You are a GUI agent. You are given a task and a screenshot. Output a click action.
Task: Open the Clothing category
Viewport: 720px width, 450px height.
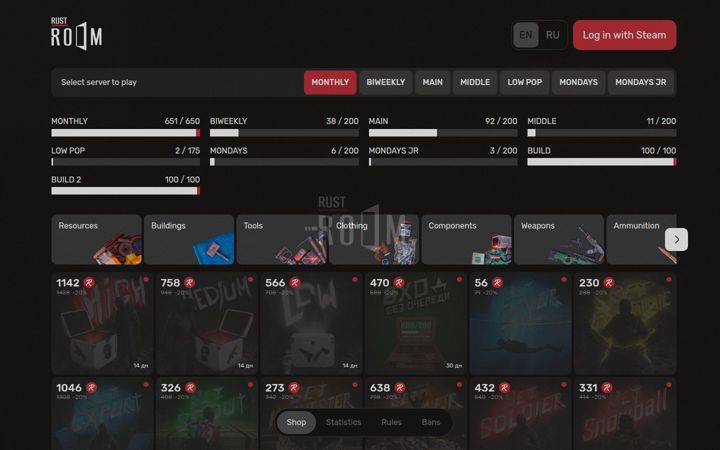[374, 239]
